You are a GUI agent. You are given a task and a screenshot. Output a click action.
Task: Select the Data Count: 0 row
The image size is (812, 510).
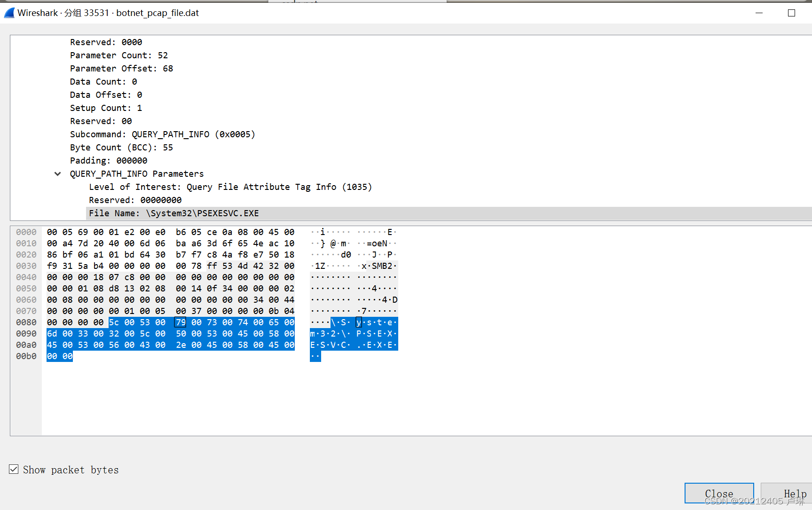pos(440,82)
